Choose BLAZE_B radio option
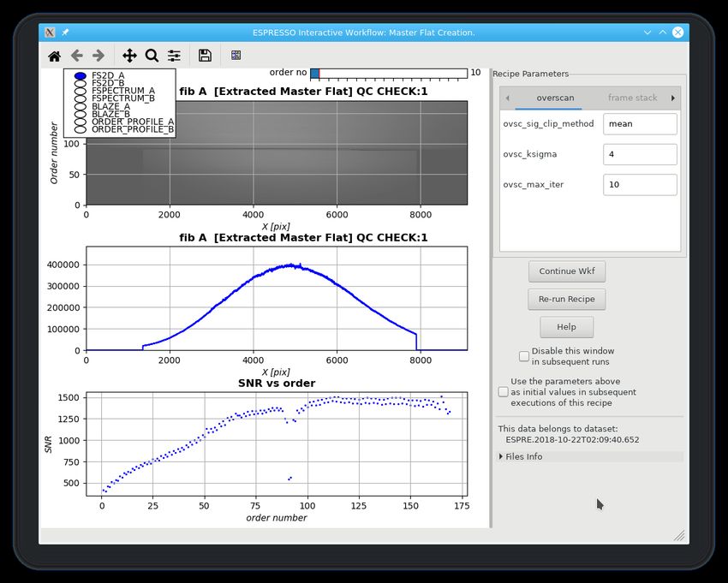 coord(81,114)
